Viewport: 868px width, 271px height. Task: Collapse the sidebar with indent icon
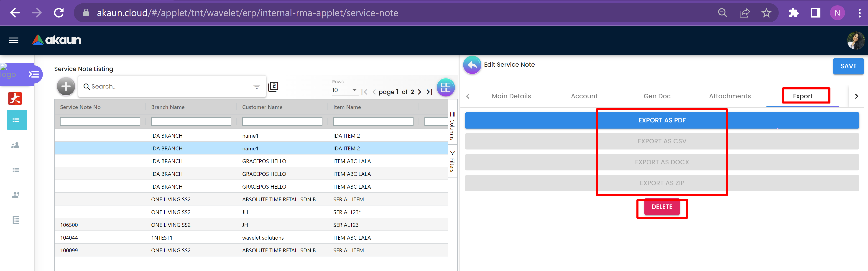click(34, 74)
